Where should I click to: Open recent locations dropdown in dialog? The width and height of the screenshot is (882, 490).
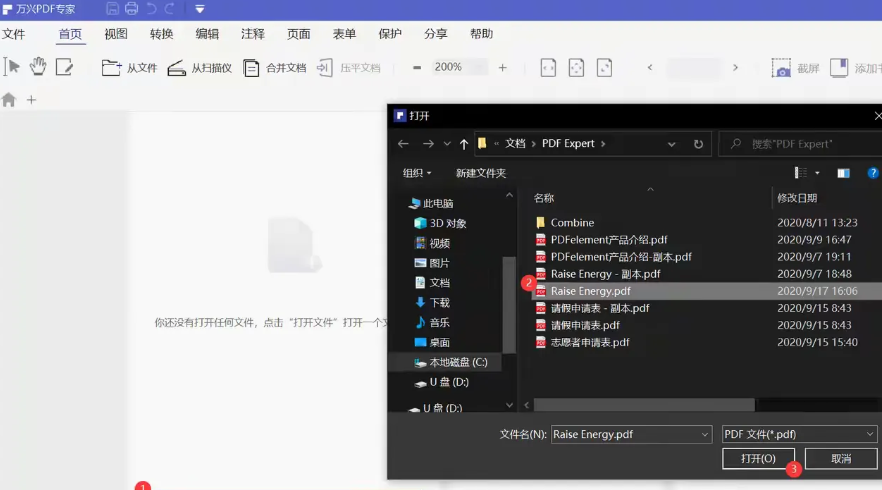447,144
